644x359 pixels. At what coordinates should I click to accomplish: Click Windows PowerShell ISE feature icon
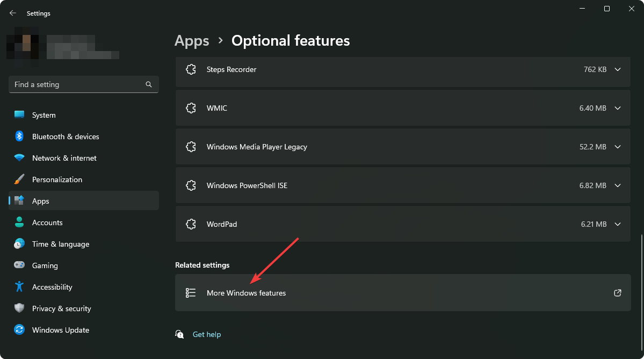point(191,185)
